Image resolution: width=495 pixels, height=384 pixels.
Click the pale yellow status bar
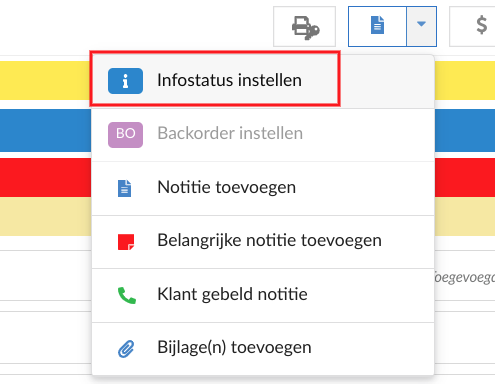(45, 217)
